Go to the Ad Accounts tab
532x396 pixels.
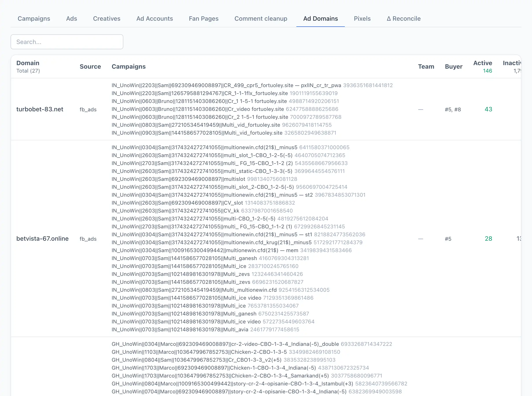pyautogui.click(x=155, y=19)
